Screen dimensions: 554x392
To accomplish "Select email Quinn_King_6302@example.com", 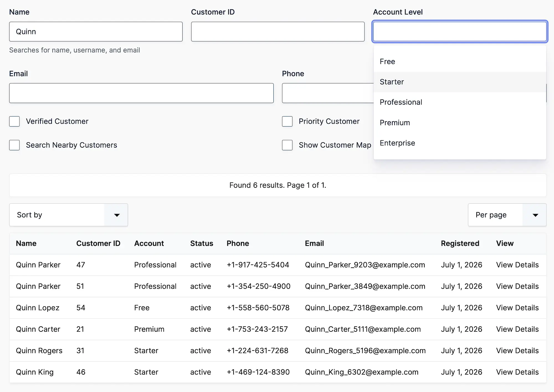I will 362,372.
